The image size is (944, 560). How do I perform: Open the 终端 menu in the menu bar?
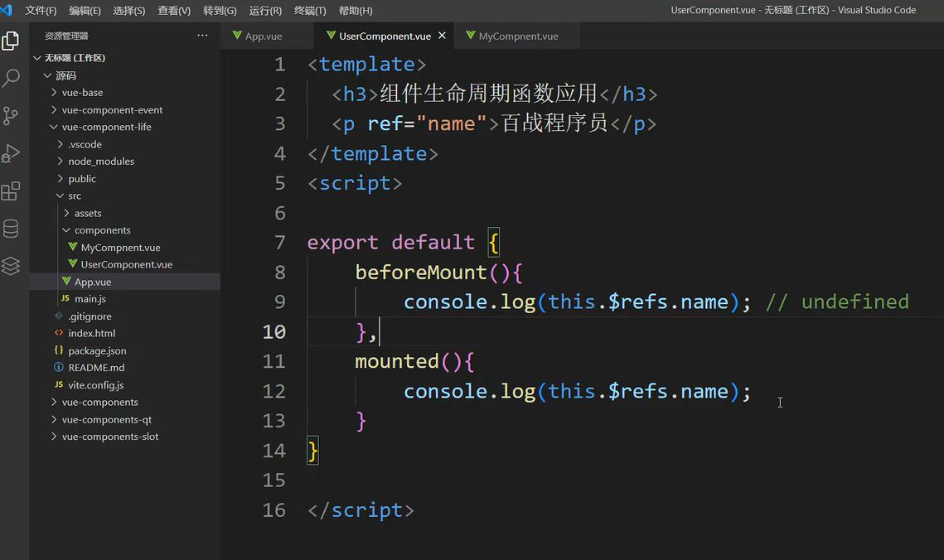[x=309, y=11]
